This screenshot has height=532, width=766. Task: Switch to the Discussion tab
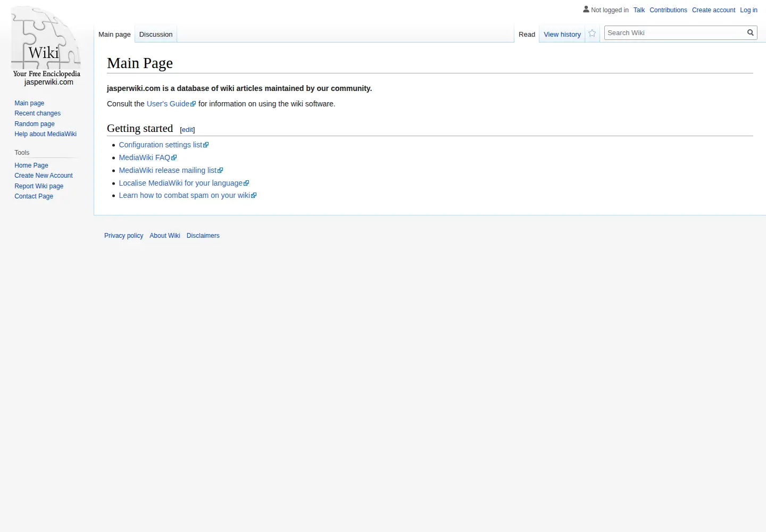156,34
